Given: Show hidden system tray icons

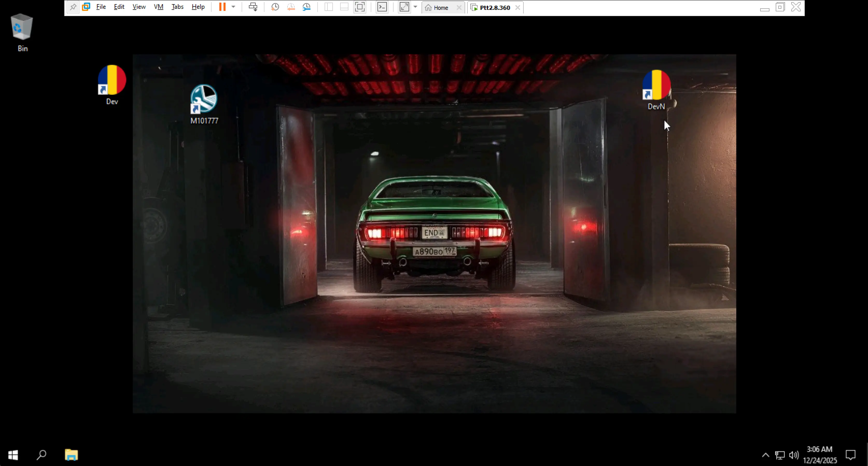Looking at the screenshot, I should [x=765, y=455].
